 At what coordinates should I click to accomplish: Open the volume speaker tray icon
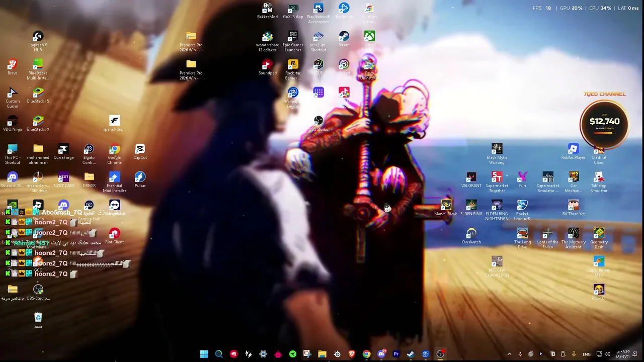[x=607, y=354]
